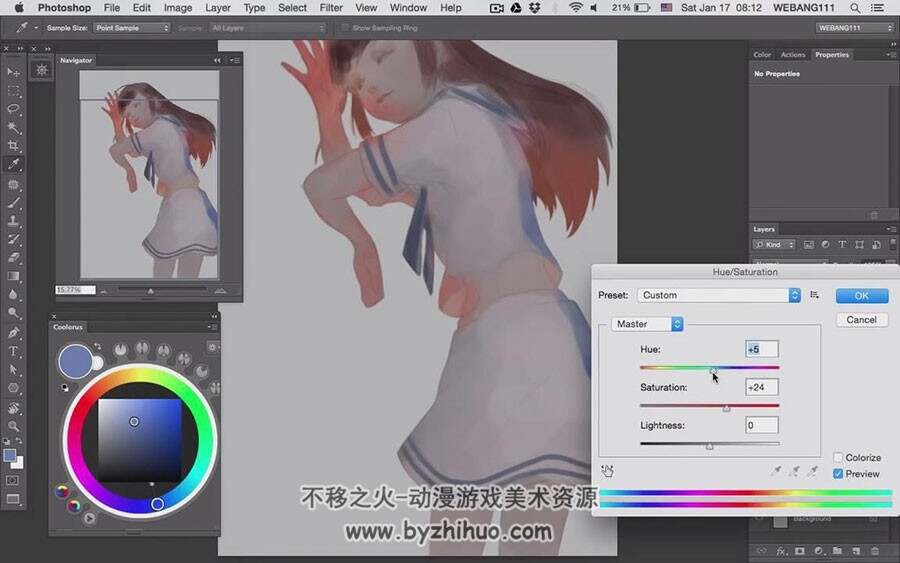Select the Eyedropper tool in toolbox
The height and width of the screenshot is (563, 900).
[13, 165]
